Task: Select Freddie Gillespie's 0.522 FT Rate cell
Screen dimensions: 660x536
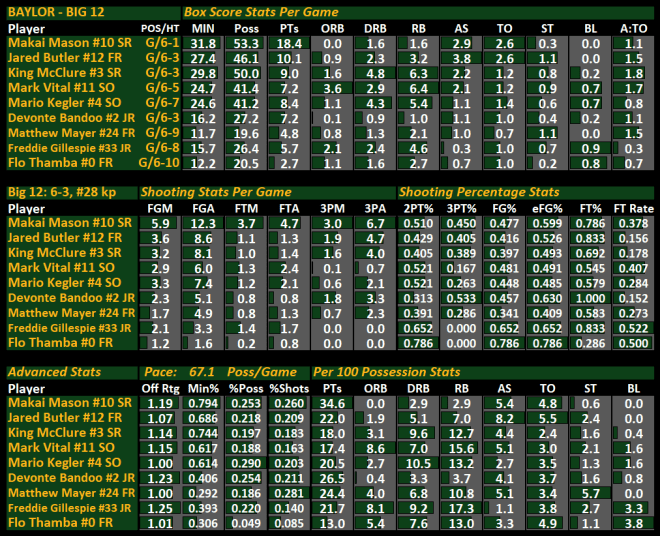Action: pos(633,328)
